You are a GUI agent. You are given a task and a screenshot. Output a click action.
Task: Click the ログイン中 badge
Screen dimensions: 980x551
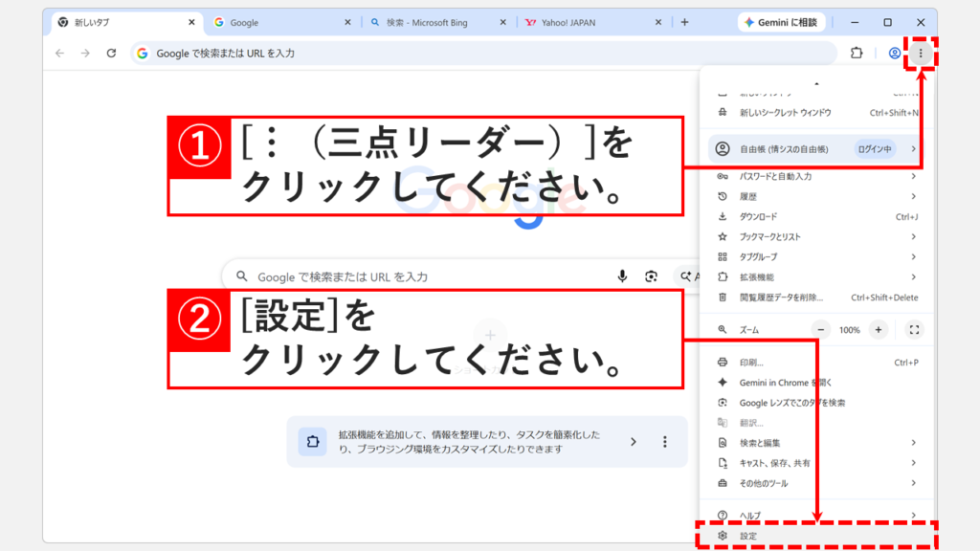pyautogui.click(x=875, y=148)
